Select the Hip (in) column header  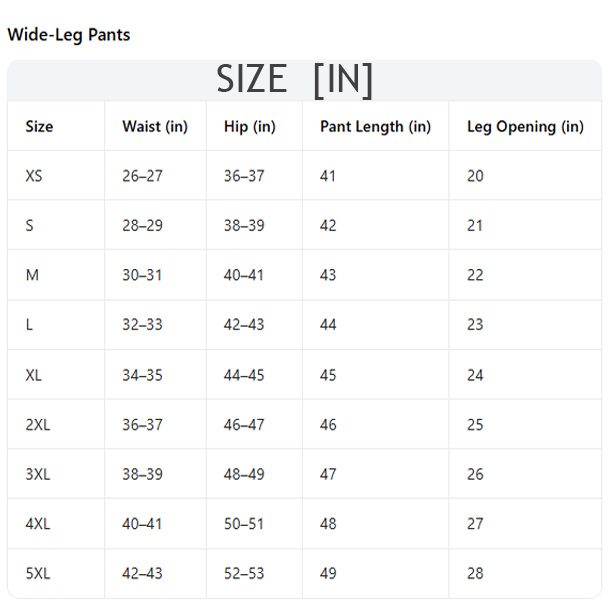click(250, 127)
